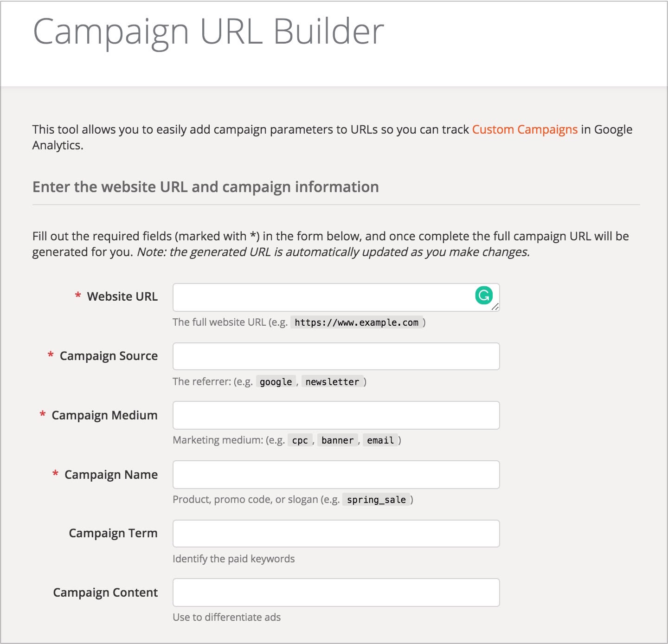The image size is (668, 644).
Task: Click the banner example chip
Action: (x=337, y=440)
